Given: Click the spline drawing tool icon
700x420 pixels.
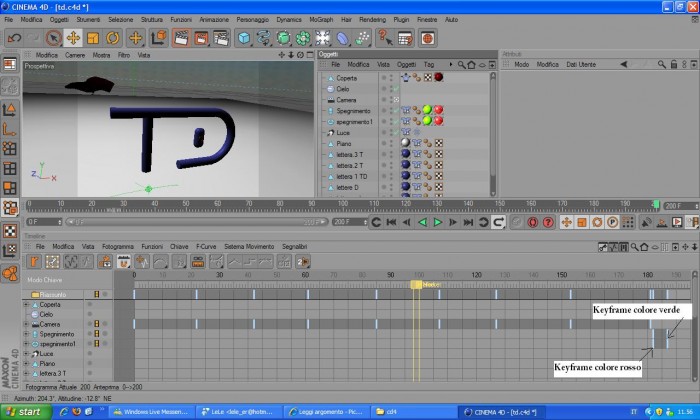Looking at the screenshot, I should click(263, 38).
